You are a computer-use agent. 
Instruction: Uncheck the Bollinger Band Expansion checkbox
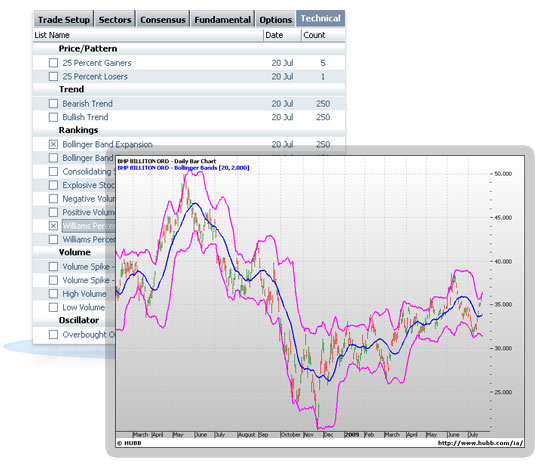[53, 144]
